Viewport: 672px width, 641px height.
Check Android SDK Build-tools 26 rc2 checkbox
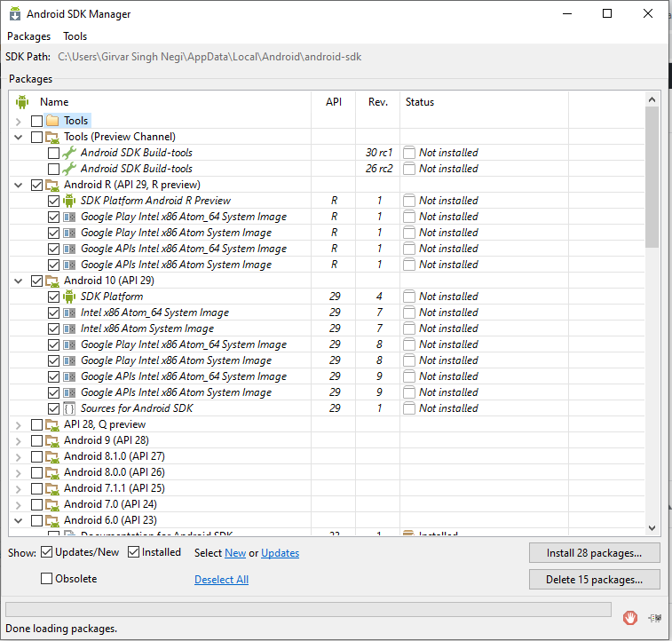53,169
